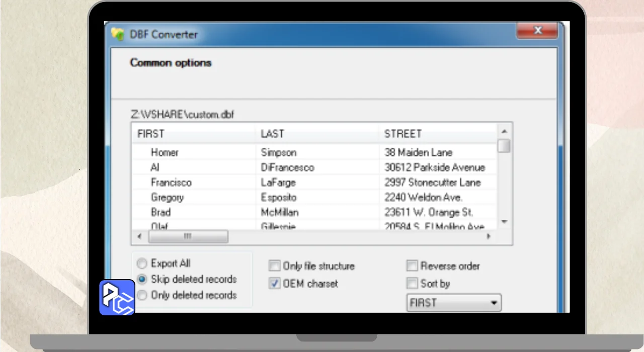
Task: Select the Export All radio button
Action: [142, 263]
